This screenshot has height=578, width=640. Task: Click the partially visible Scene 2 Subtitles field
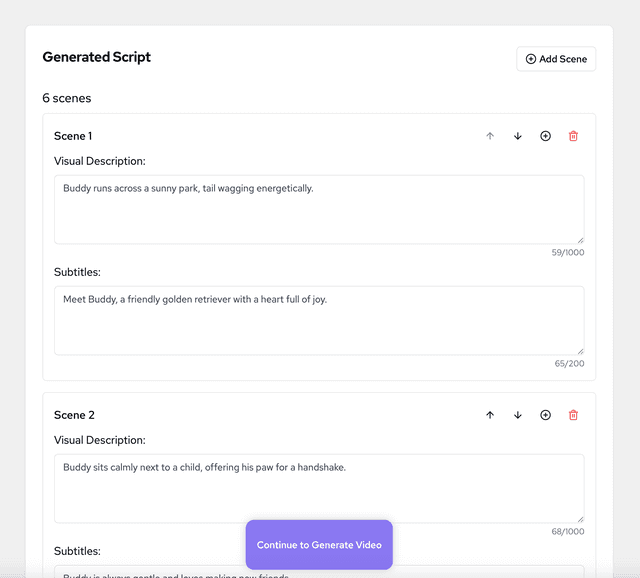click(150, 572)
